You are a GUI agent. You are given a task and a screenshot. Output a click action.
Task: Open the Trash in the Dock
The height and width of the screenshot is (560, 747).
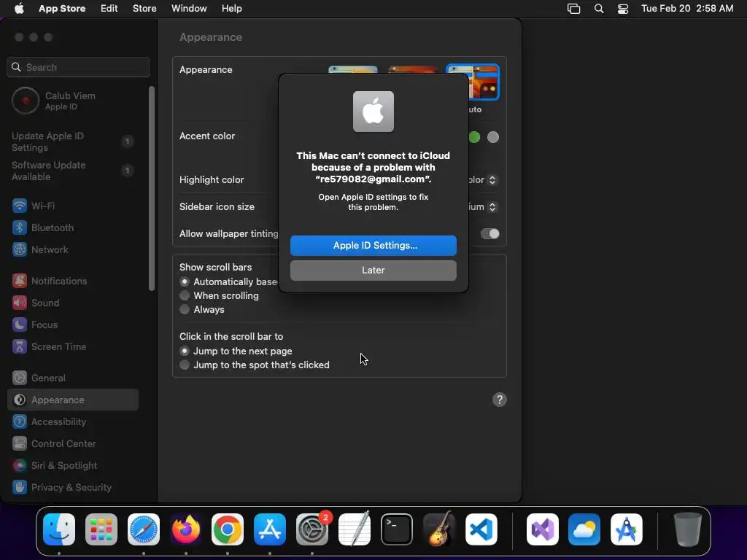click(x=687, y=529)
